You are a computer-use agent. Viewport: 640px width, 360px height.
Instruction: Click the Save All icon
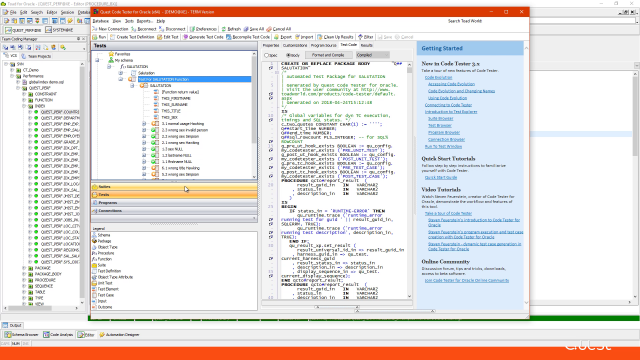(246, 29)
